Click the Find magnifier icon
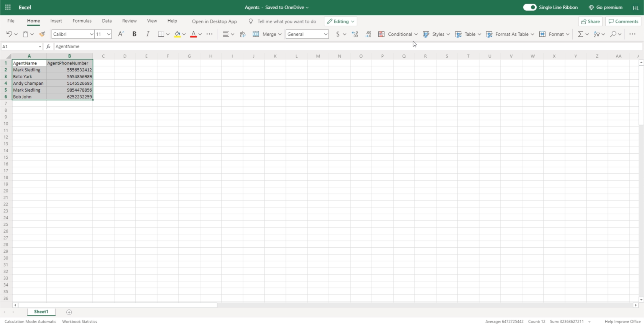 [613, 34]
